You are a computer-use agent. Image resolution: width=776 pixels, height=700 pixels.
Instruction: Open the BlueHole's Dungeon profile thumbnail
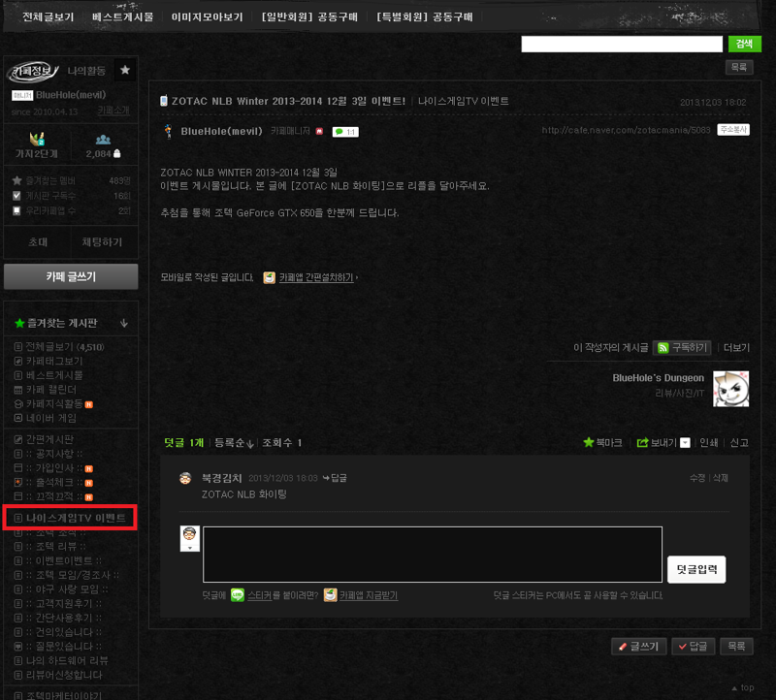730,389
